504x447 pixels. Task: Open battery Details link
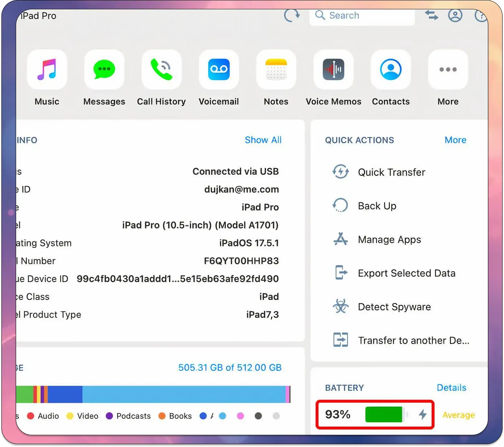pos(451,388)
